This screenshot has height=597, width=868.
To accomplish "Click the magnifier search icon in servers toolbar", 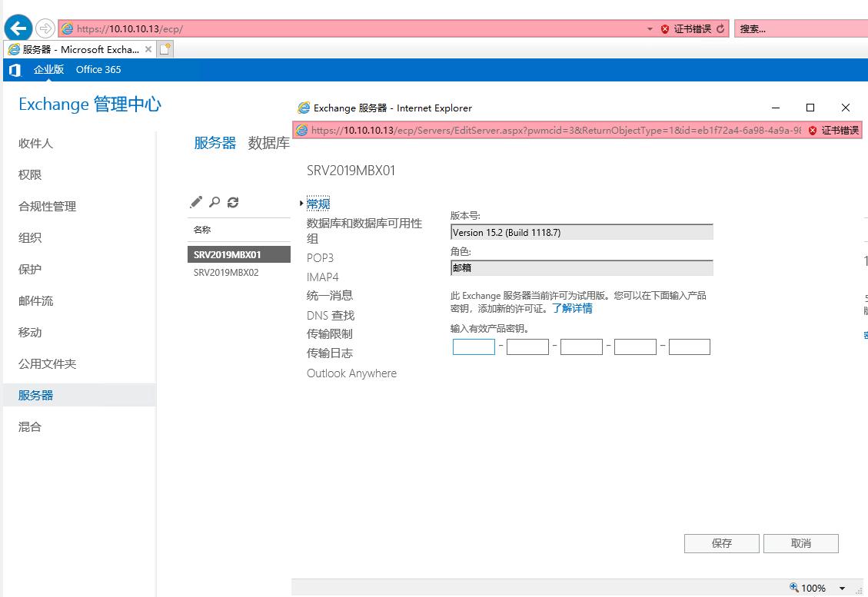I will click(215, 202).
